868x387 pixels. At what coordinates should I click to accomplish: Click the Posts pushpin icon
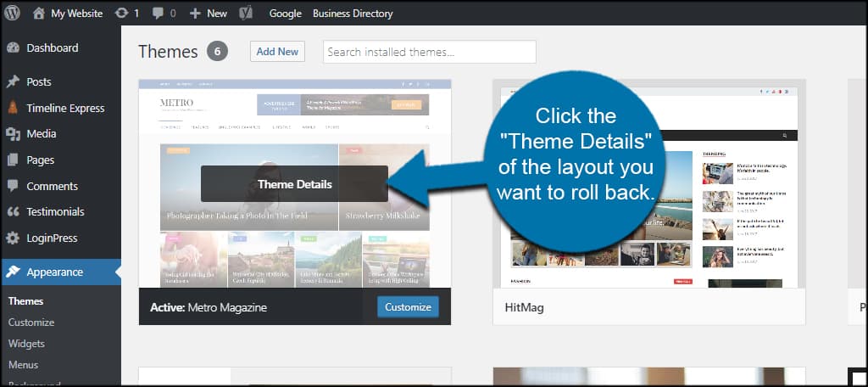(13, 82)
